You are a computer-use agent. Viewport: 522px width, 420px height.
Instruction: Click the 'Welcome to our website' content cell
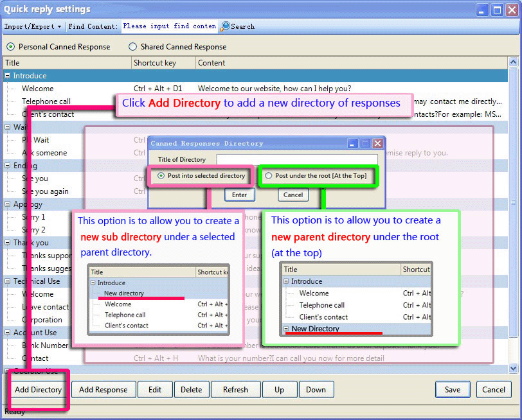pyautogui.click(x=274, y=89)
